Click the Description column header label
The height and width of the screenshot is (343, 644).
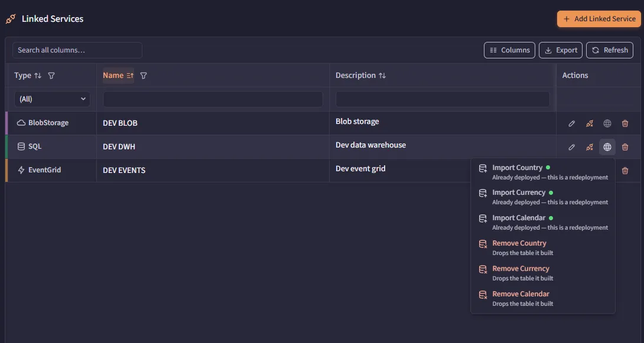tap(356, 76)
